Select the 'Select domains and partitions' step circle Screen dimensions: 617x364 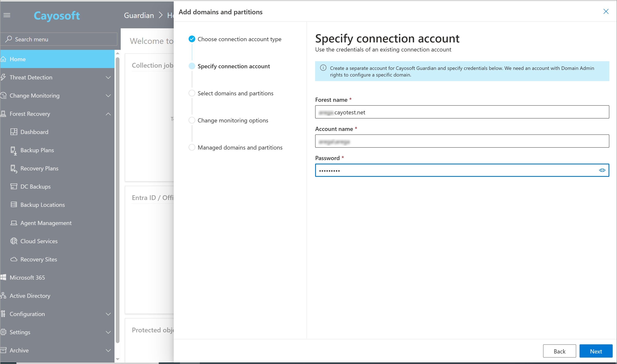pos(192,93)
